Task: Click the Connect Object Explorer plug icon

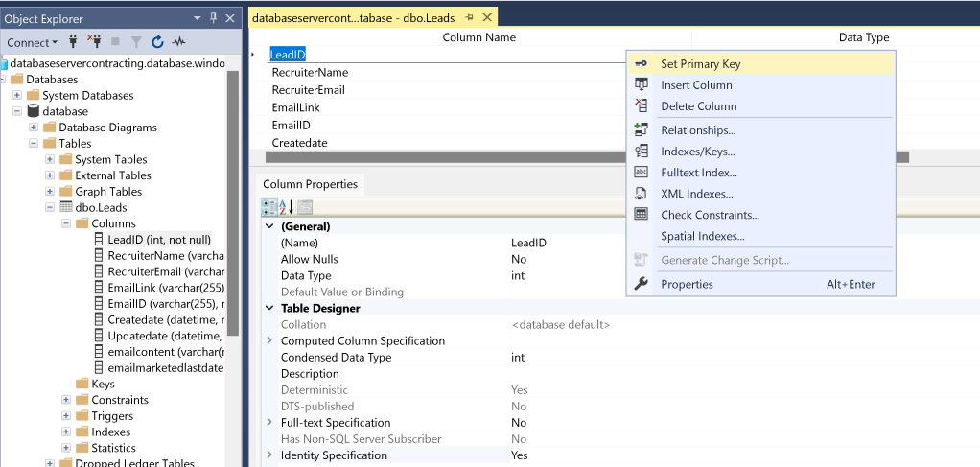Action: pyautogui.click(x=71, y=42)
